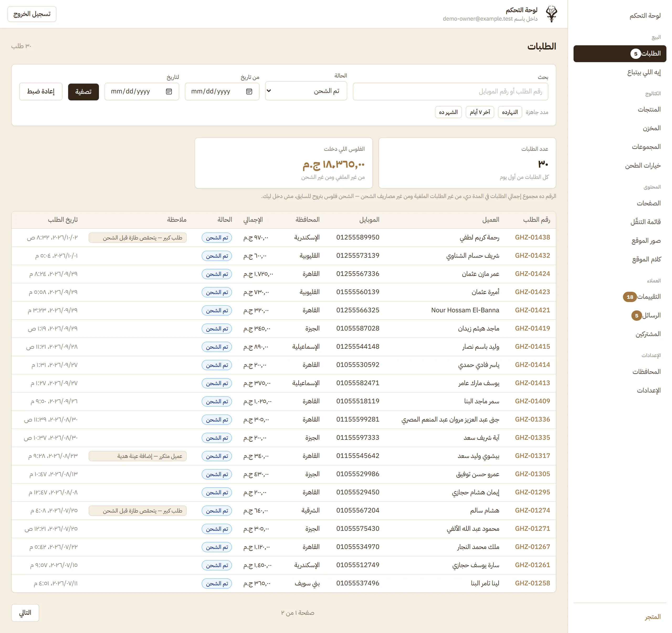Select the الشهر ده quick range chip
Viewport: 672px width, 633px height.
(x=448, y=112)
